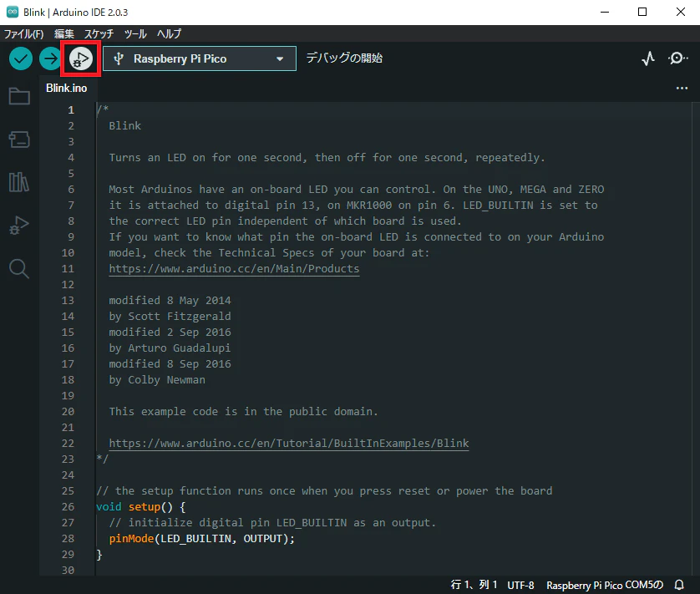Click the 'If you want to know' comment line
This screenshot has height=594, width=700.
(356, 236)
